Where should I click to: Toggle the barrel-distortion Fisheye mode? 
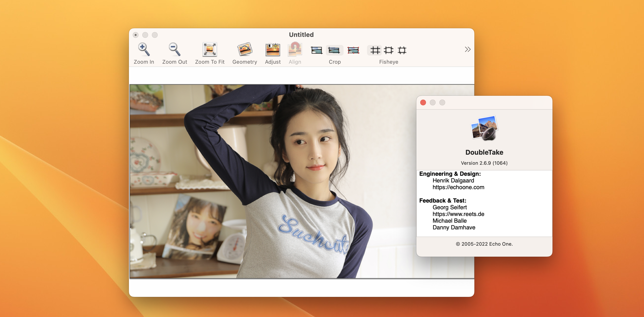pyautogui.click(x=389, y=50)
